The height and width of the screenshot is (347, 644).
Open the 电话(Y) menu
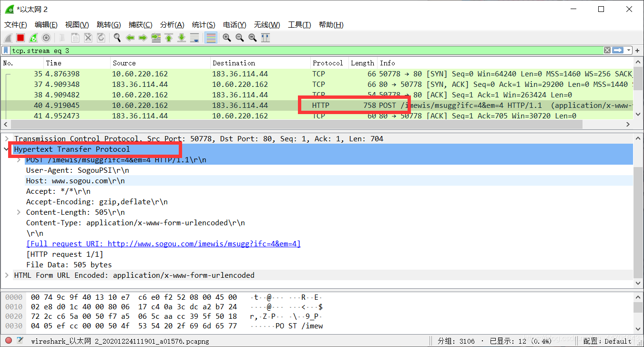(235, 25)
